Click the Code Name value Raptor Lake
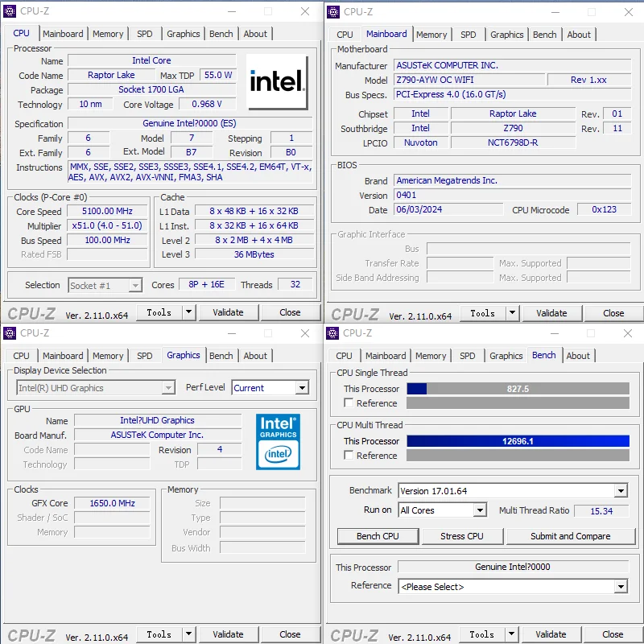Image resolution: width=644 pixels, height=644 pixels. coord(111,75)
